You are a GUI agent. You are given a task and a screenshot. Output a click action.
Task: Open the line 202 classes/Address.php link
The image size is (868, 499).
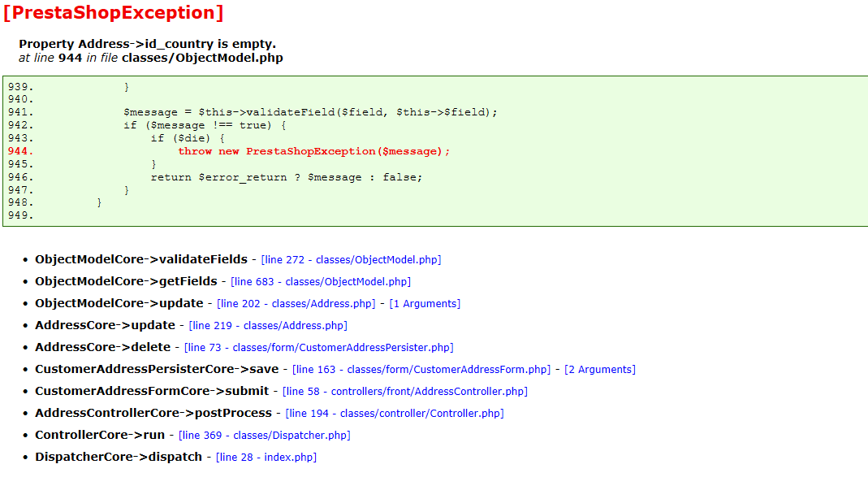pos(296,303)
